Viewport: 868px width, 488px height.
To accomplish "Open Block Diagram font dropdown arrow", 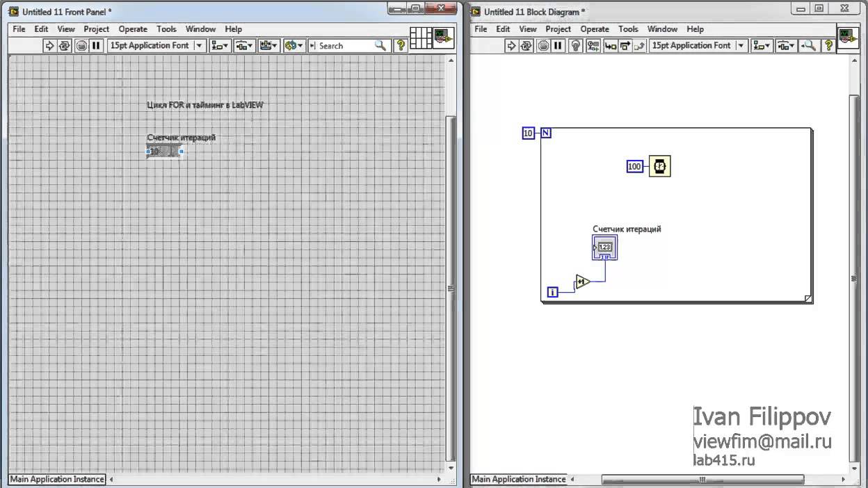I will tap(741, 46).
